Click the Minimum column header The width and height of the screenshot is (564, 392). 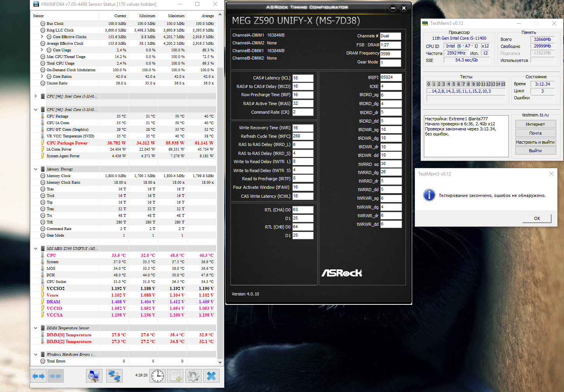point(143,16)
